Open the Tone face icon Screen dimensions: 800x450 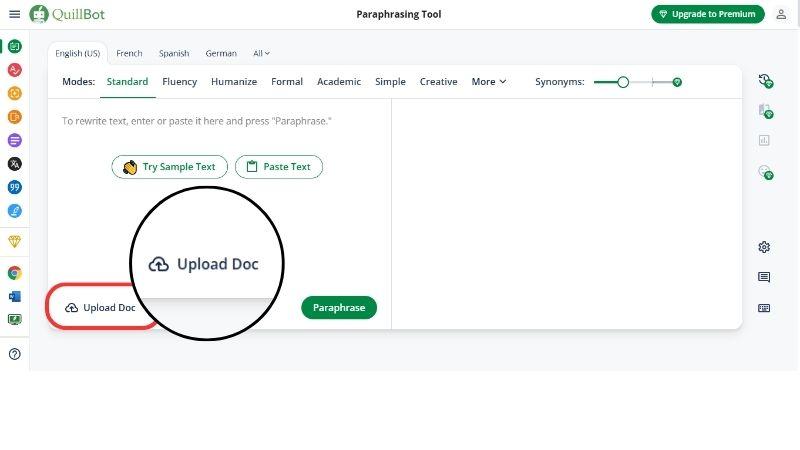(765, 172)
